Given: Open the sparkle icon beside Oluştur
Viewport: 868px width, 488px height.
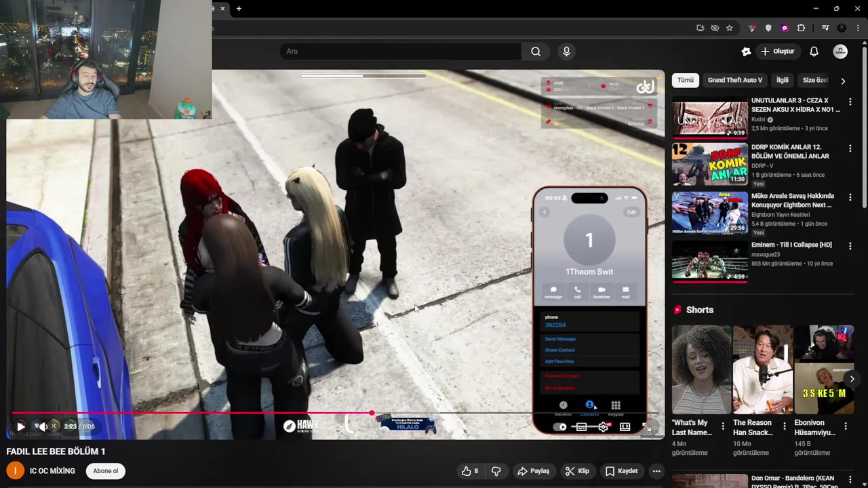Looking at the screenshot, I should point(746,52).
